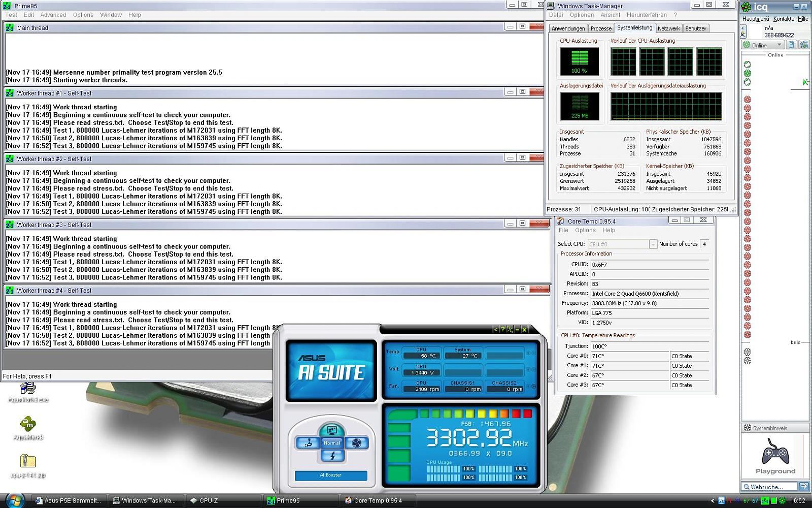The height and width of the screenshot is (508, 812).
Task: Click the ICQ number 368-689-622
Action: pos(779,35)
